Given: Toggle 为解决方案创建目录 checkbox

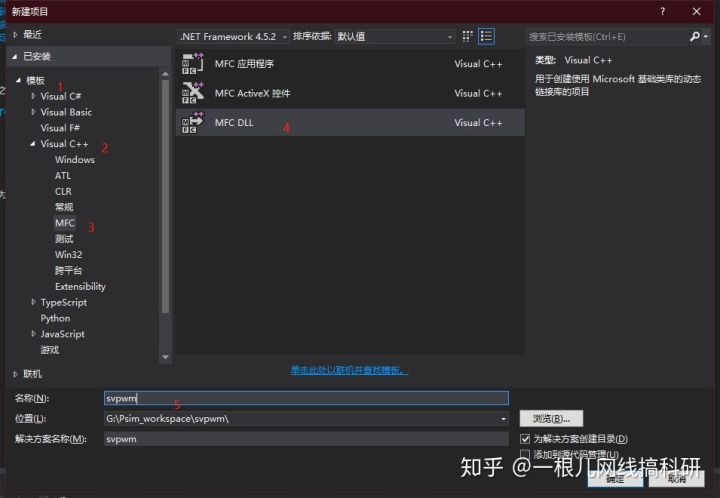Looking at the screenshot, I should (525, 439).
